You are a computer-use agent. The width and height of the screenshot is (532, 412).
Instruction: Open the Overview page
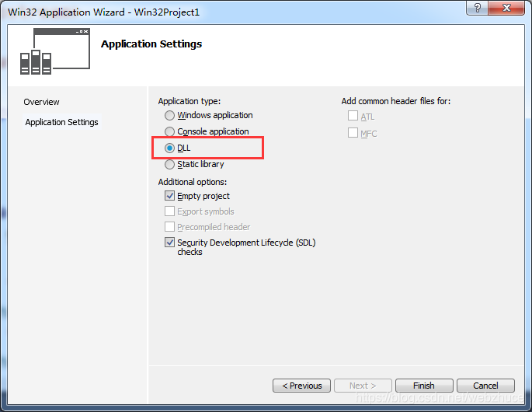point(41,102)
